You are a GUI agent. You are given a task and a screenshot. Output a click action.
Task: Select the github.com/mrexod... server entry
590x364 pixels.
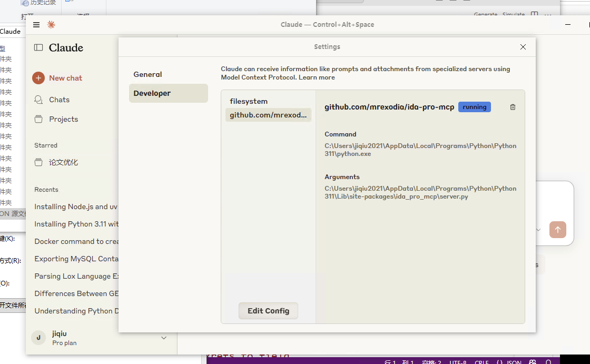pos(268,115)
